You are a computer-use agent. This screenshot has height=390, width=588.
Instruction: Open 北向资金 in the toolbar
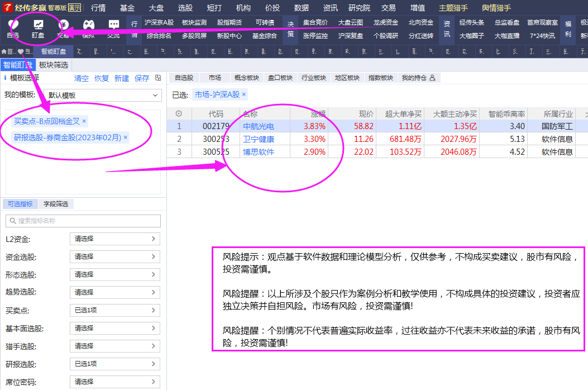click(x=420, y=22)
